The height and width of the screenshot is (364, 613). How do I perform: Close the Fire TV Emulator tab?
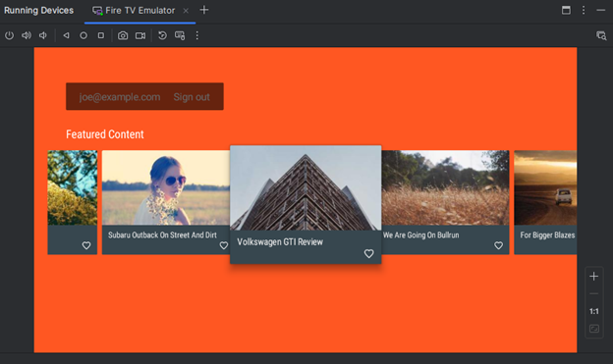(186, 11)
